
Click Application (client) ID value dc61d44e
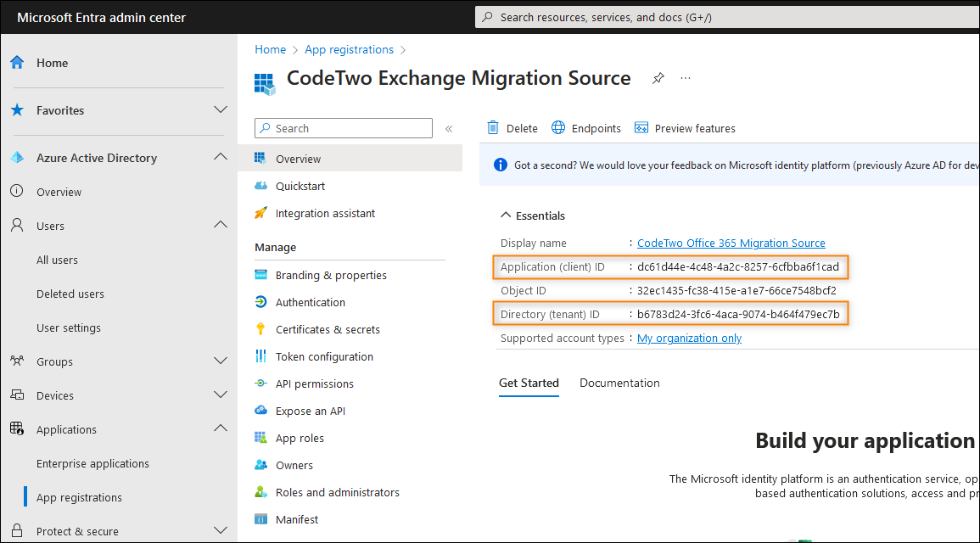point(737,266)
